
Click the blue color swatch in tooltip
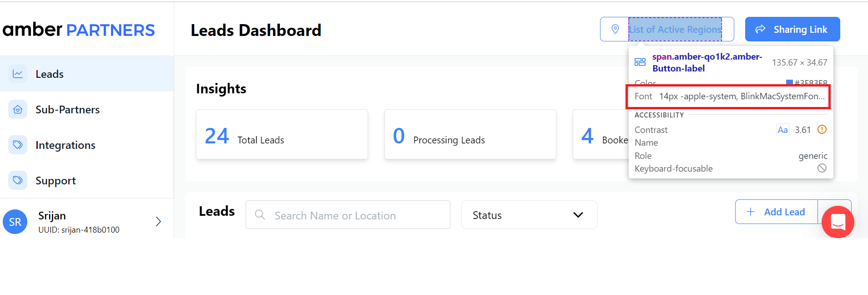pyautogui.click(x=789, y=83)
